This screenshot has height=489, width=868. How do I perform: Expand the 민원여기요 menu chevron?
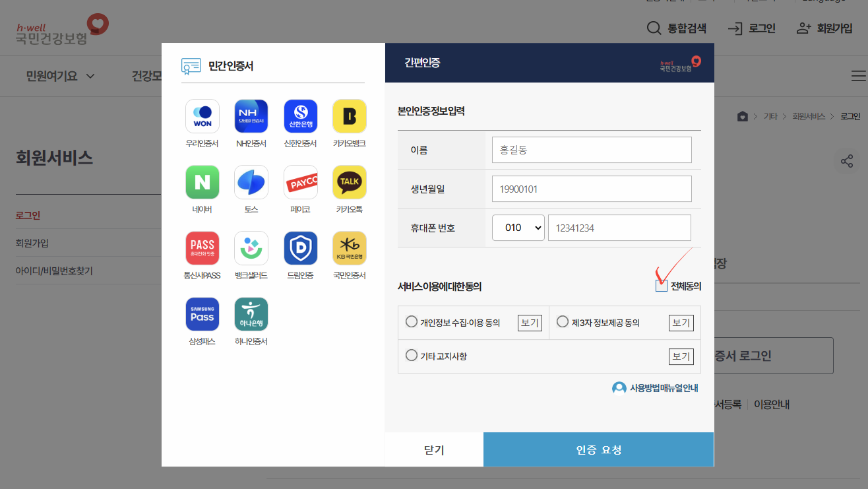pos(91,76)
